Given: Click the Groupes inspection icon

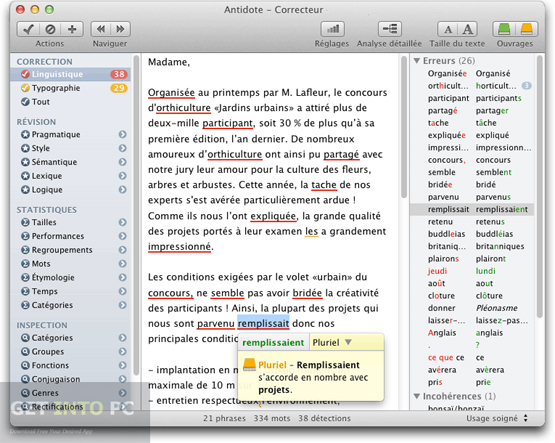Looking at the screenshot, I should [x=25, y=352].
